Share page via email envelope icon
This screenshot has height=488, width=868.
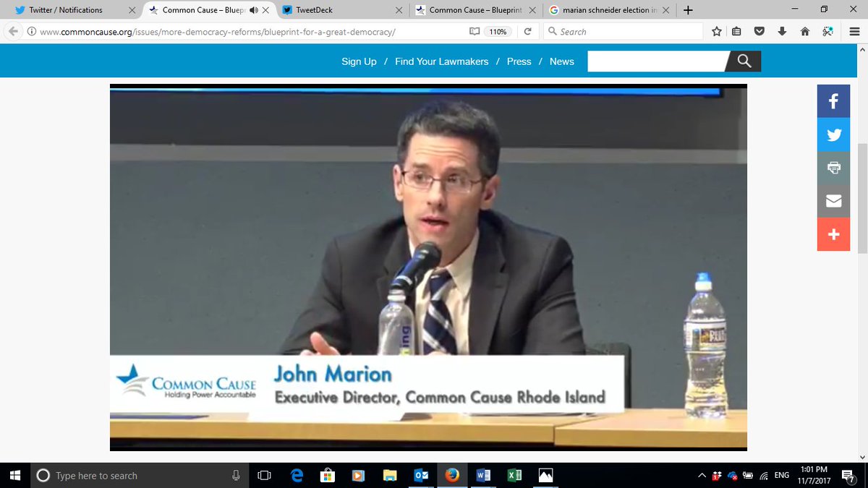(x=833, y=201)
